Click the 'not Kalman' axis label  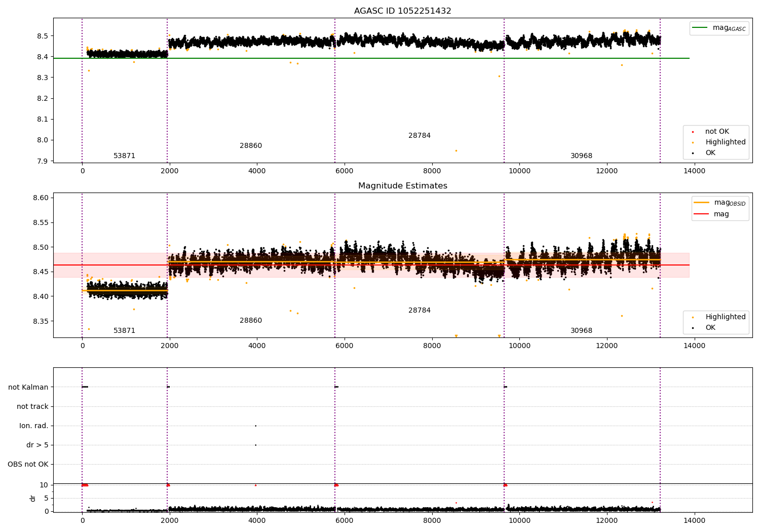28,388
